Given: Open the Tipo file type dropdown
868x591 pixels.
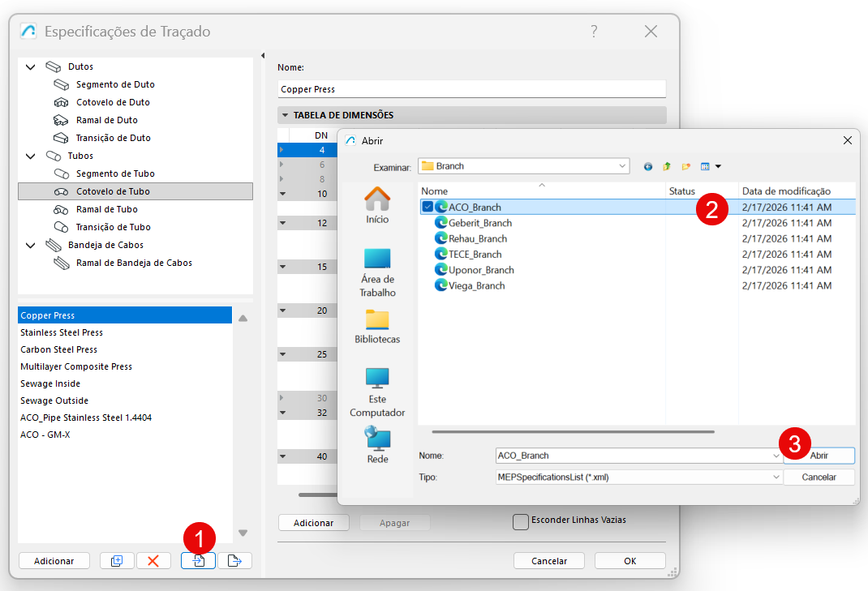Looking at the screenshot, I should point(776,477).
